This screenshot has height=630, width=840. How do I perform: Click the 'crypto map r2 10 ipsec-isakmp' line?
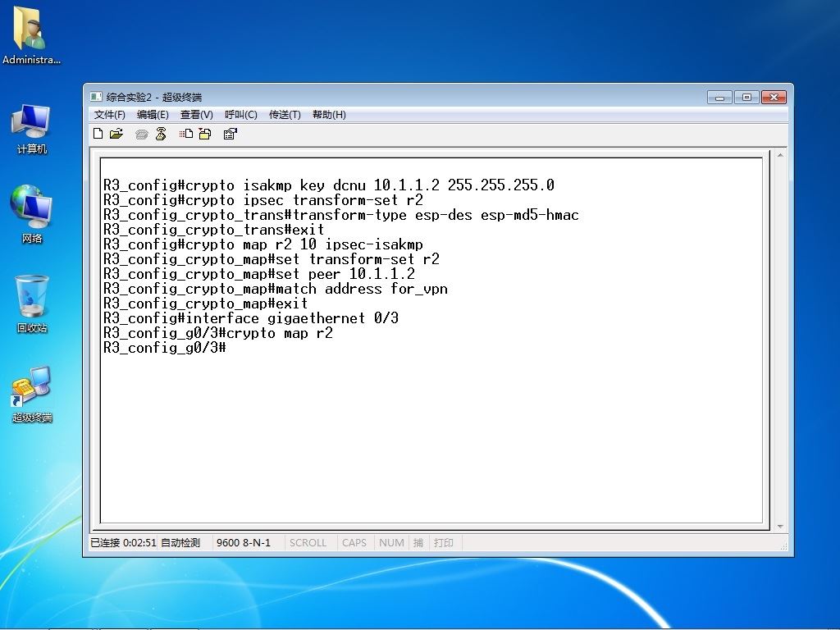(x=263, y=244)
